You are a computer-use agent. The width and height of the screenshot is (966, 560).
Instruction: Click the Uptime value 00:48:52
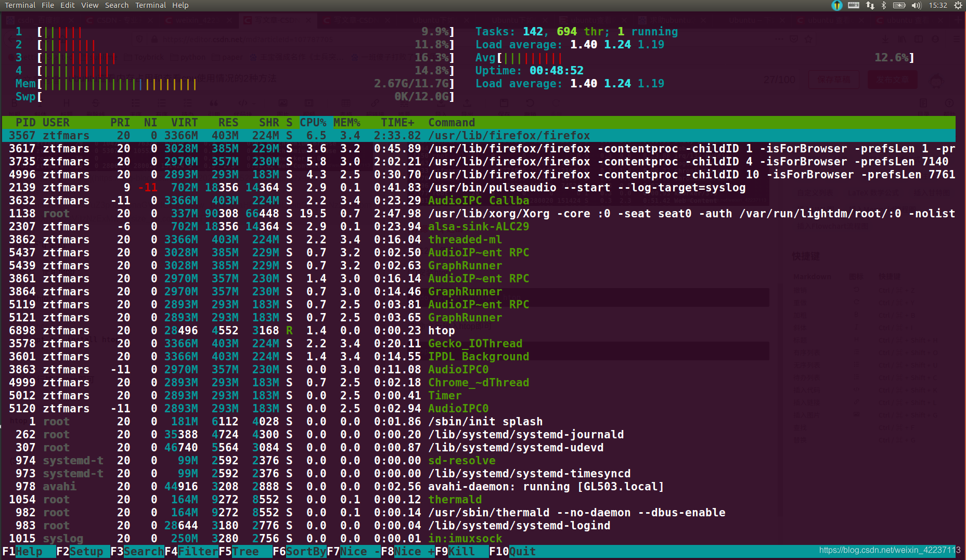(557, 71)
